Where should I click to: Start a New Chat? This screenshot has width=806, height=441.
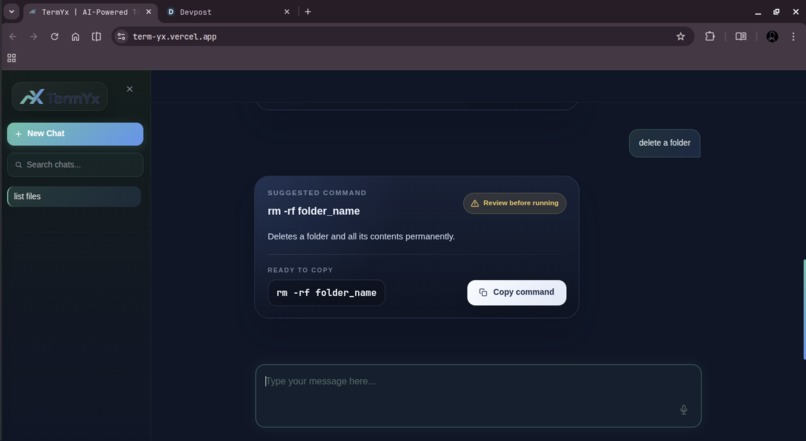75,134
